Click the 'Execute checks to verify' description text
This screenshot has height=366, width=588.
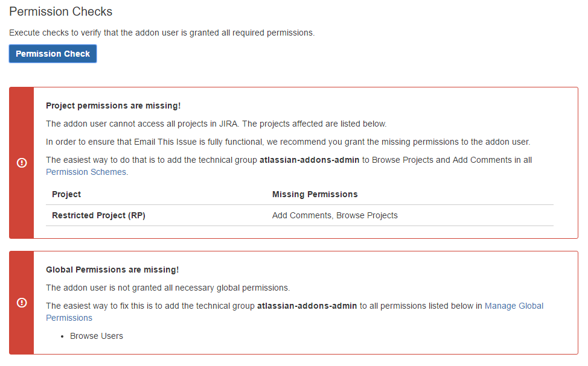[162, 33]
